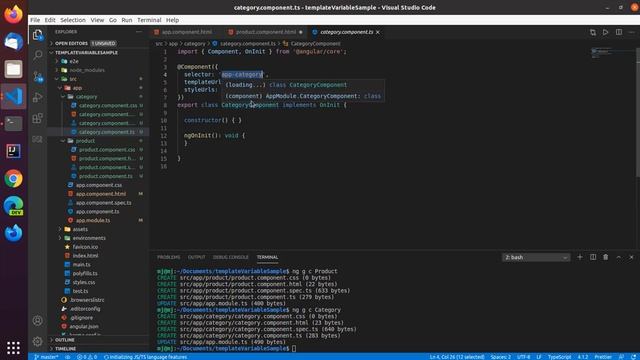Screen dimensions: 640x360
Task: Open the Extensions view
Action: tap(38, 118)
